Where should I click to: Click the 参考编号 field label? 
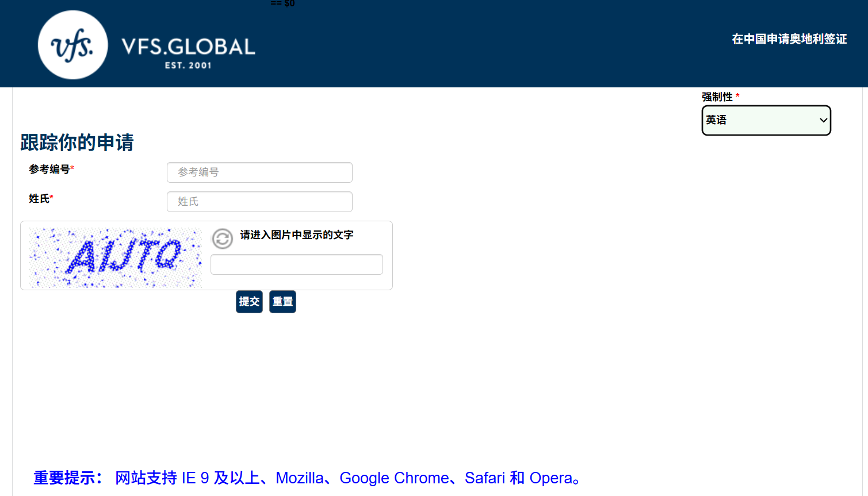pyautogui.click(x=49, y=170)
